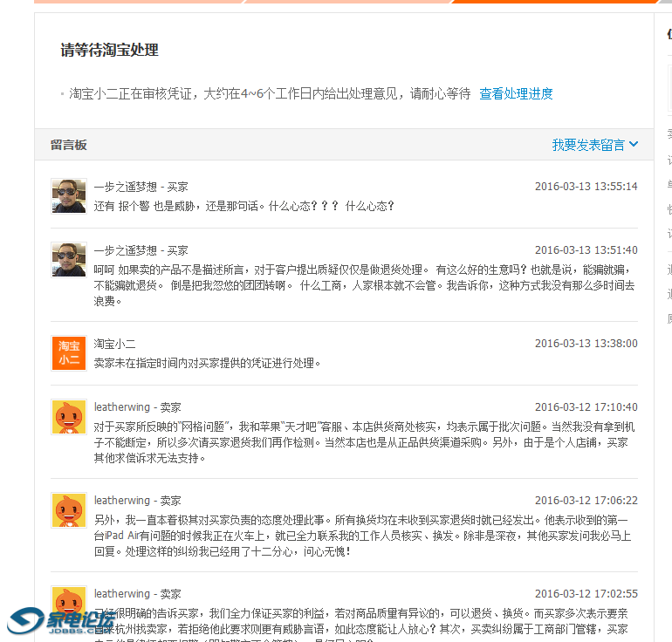The width and height of the screenshot is (672, 642).
Task: Click buyer avatar on the 13:55:14 message
Action: tap(69, 196)
